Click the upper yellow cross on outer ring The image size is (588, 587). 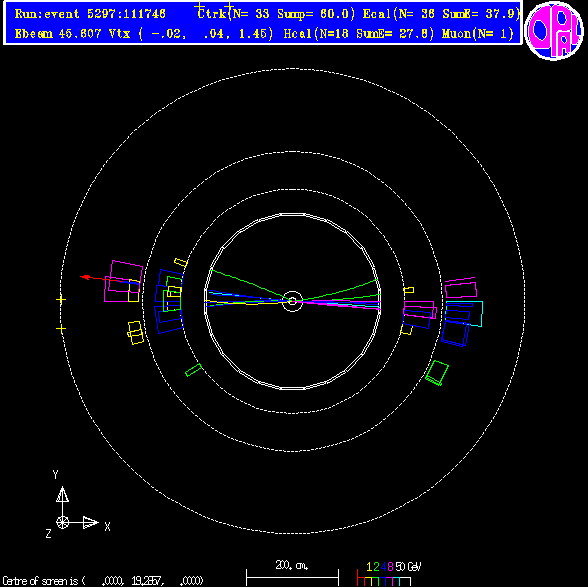61,300
